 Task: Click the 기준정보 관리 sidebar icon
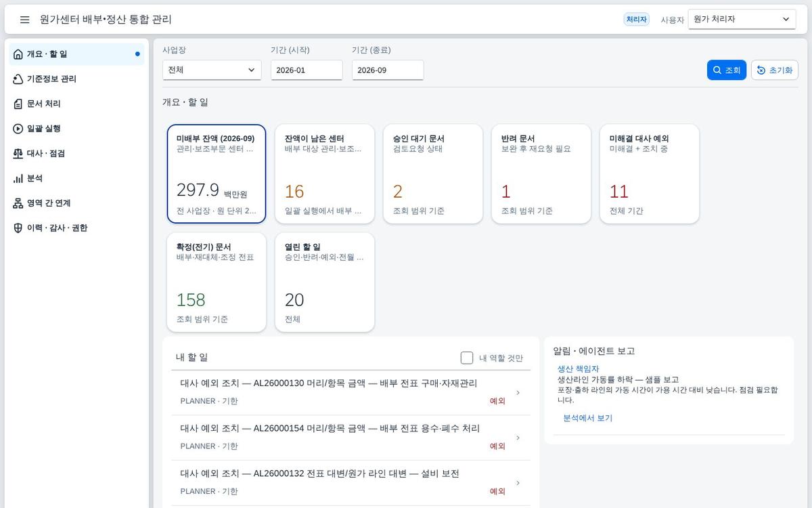coord(18,79)
